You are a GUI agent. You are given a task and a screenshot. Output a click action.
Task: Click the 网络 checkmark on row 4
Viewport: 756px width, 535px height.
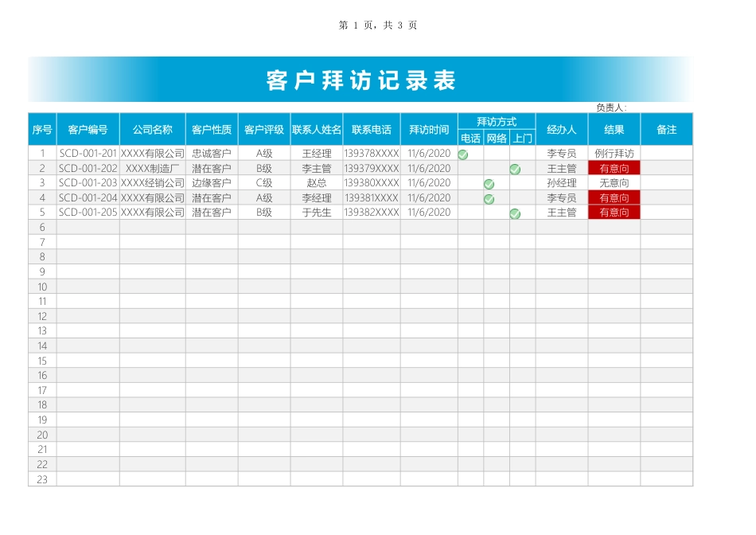489,197
